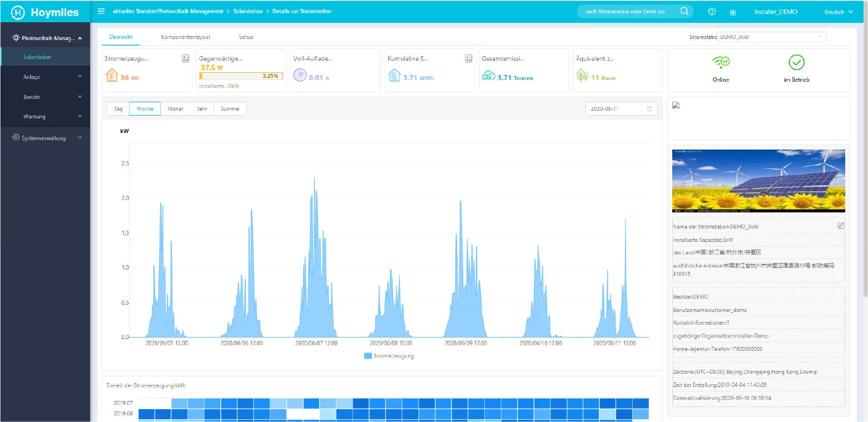The height and width of the screenshot is (422, 868).
Task: Click the Installierte Kapazität:3kW line
Action: [703, 240]
